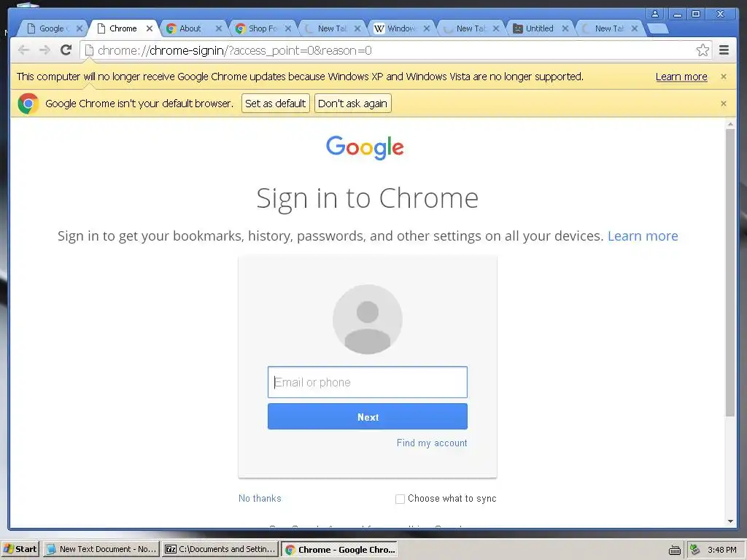The image size is (747, 560).
Task: Open Find my account link
Action: click(x=432, y=443)
